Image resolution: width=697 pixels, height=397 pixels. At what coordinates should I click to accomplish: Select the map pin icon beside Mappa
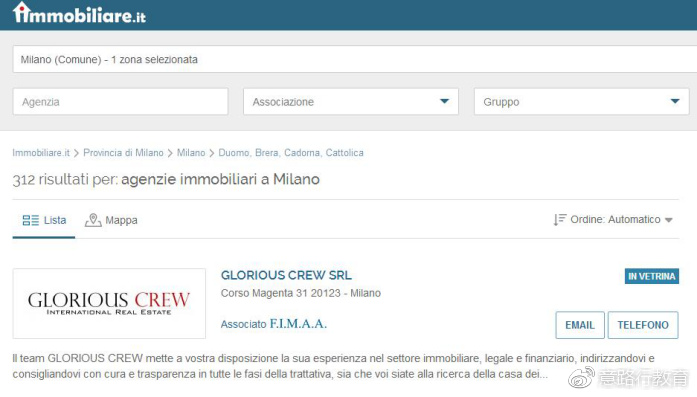coord(93,220)
